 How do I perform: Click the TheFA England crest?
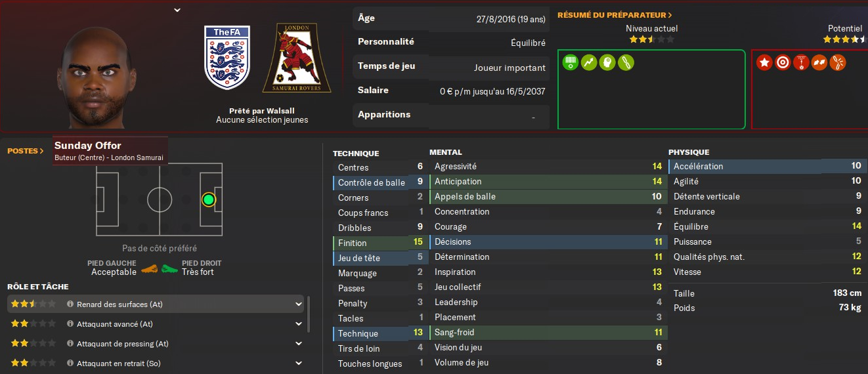pyautogui.click(x=227, y=58)
